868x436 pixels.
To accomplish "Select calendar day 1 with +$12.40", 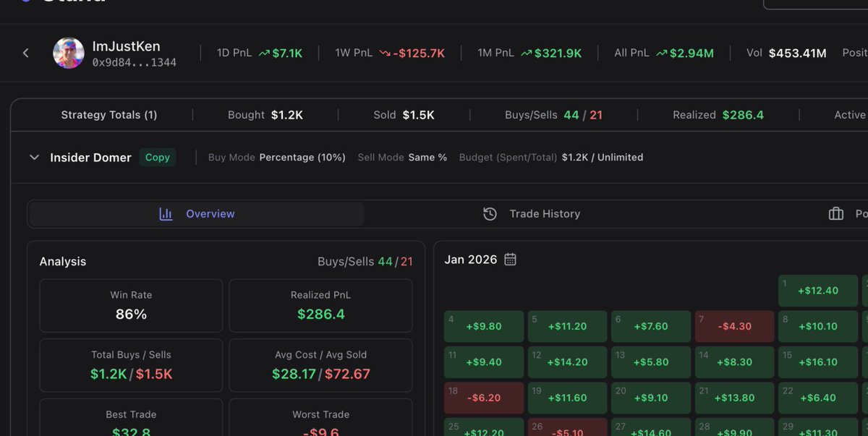I will [818, 290].
